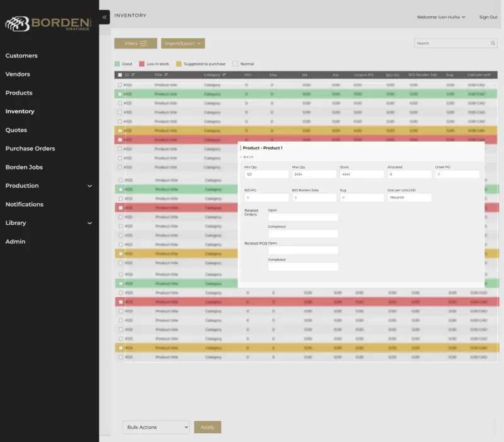Open the Purchase Orders page
This screenshot has height=442, width=504.
[30, 149]
